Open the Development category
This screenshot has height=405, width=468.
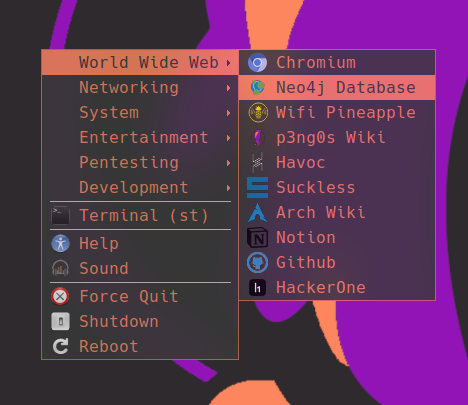pyautogui.click(x=140, y=188)
